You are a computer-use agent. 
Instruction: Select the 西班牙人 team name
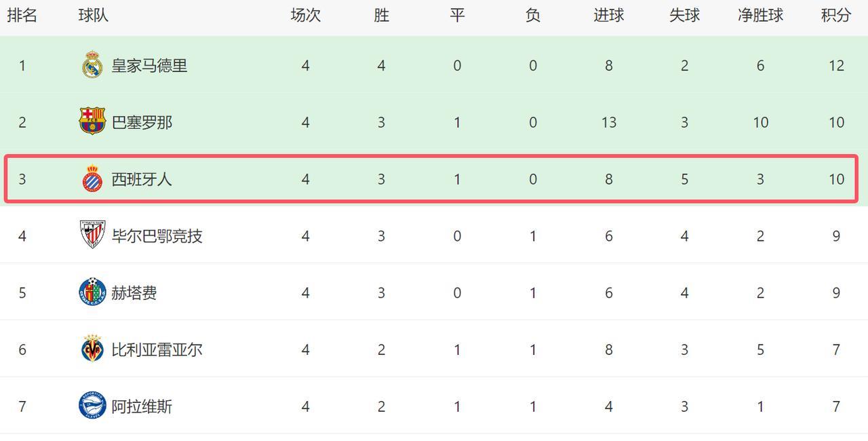click(x=142, y=180)
